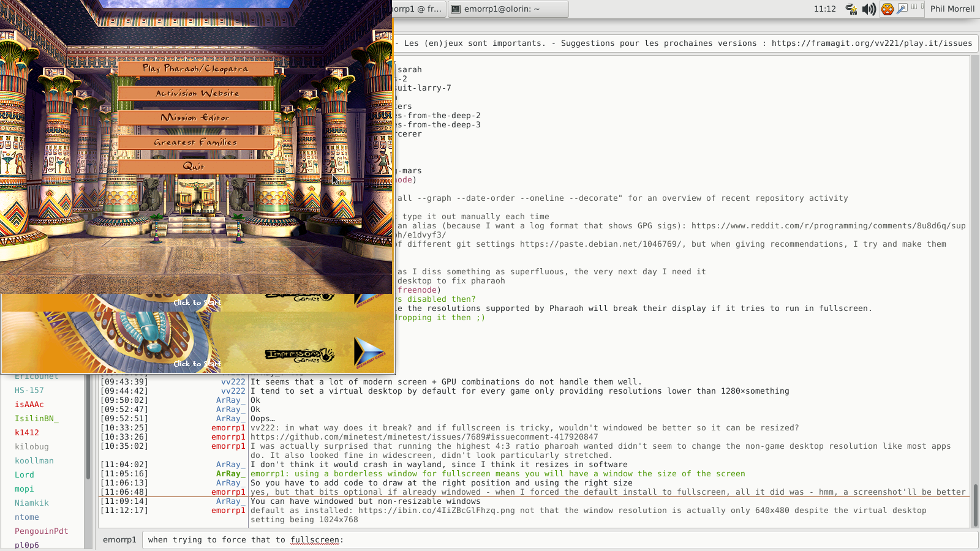
Task: Click the lower 'Click to Start' splash text
Action: 197,364
